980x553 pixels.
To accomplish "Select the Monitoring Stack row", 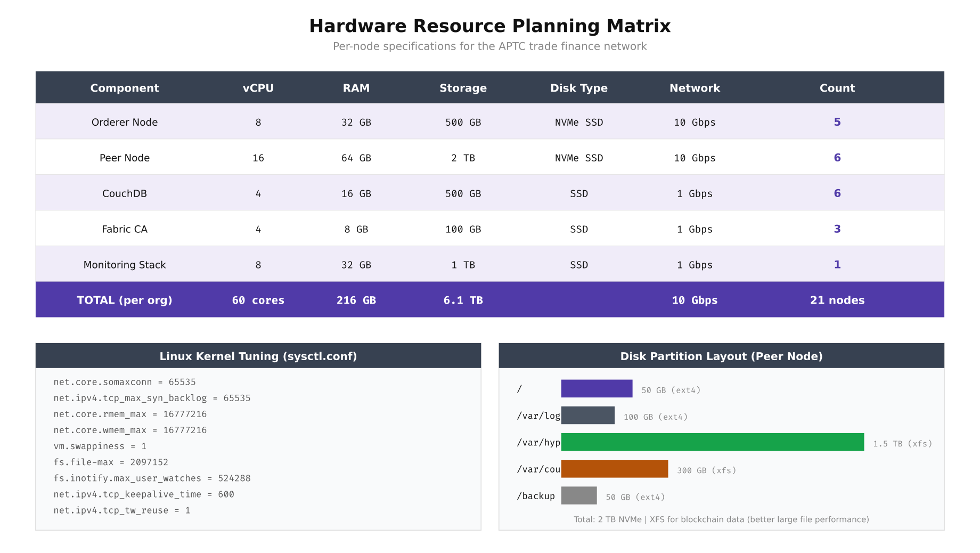I will 124,264.
